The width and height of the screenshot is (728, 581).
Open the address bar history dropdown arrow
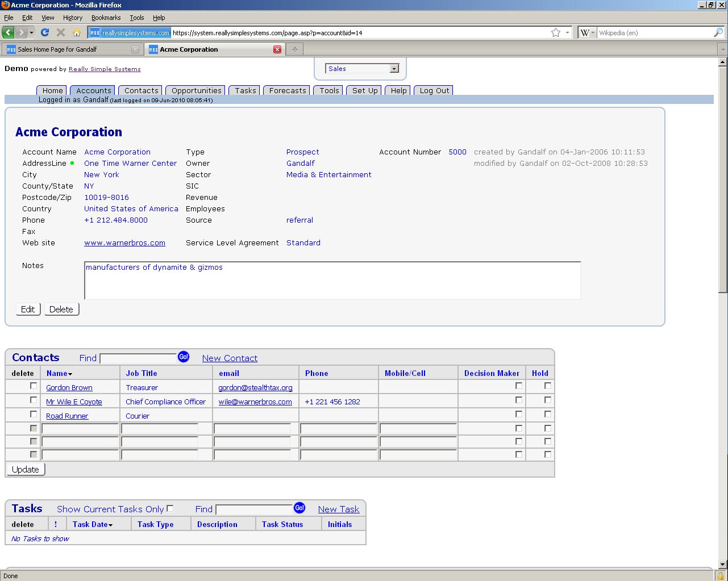(x=567, y=32)
